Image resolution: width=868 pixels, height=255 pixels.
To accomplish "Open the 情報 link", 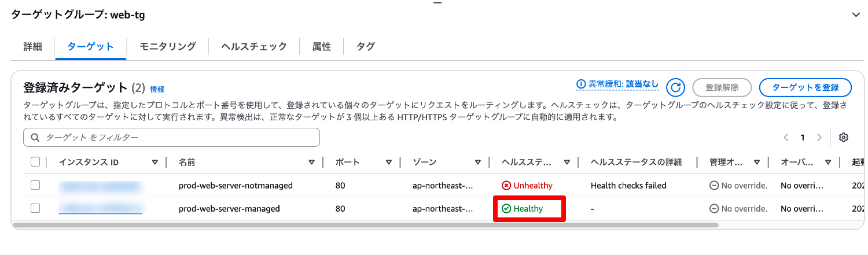I will coord(157,90).
